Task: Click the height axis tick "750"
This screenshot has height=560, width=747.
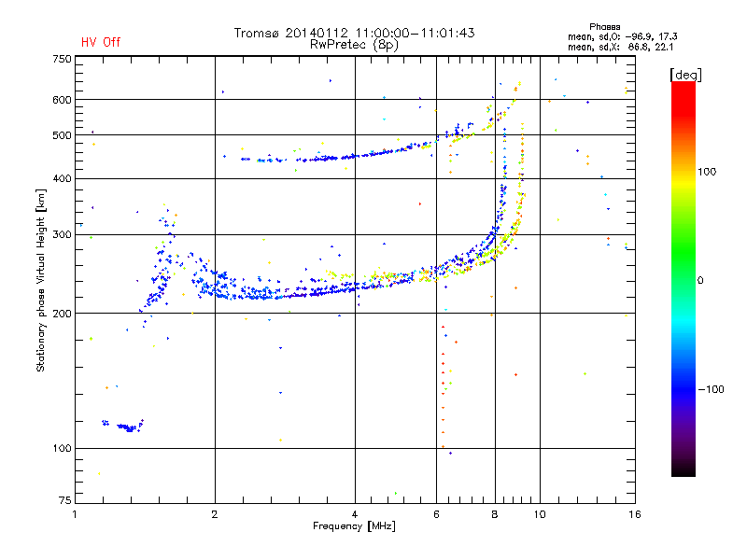Action: [62, 59]
